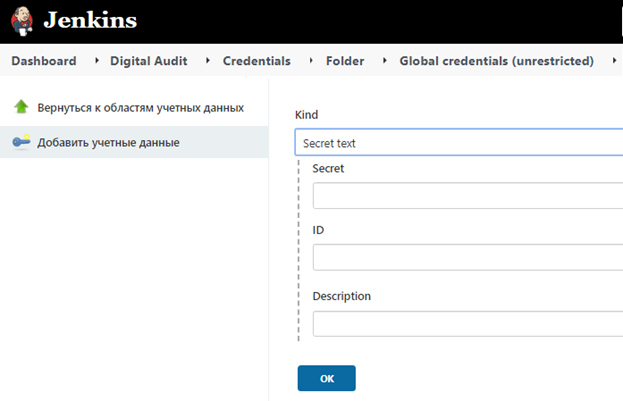This screenshot has width=623, height=401.
Task: Focus the Secret input field
Action: point(468,195)
